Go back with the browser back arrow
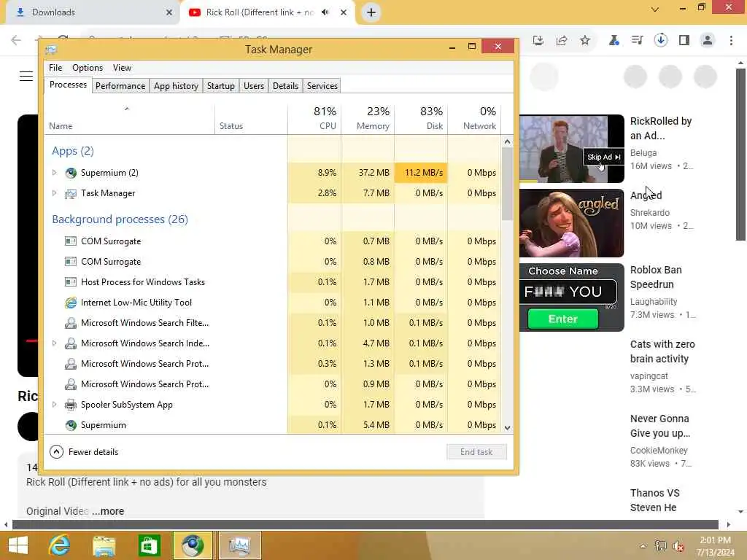The width and height of the screenshot is (747, 560). coord(16,40)
